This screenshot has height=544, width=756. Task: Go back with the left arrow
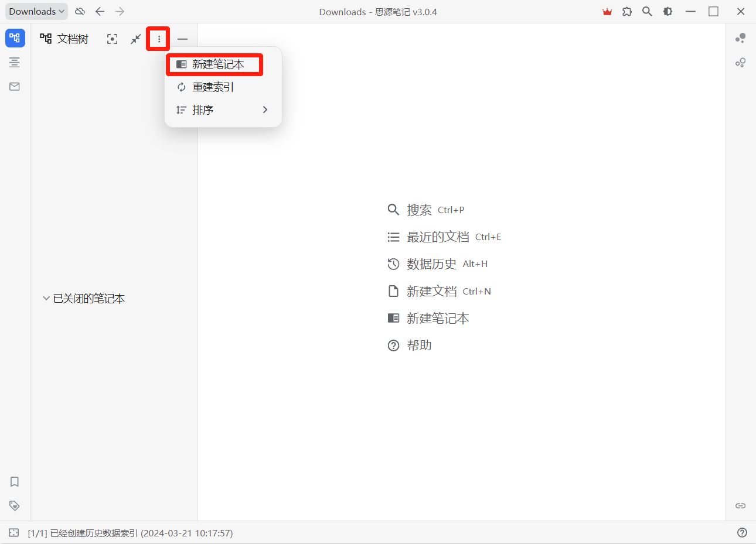[100, 11]
